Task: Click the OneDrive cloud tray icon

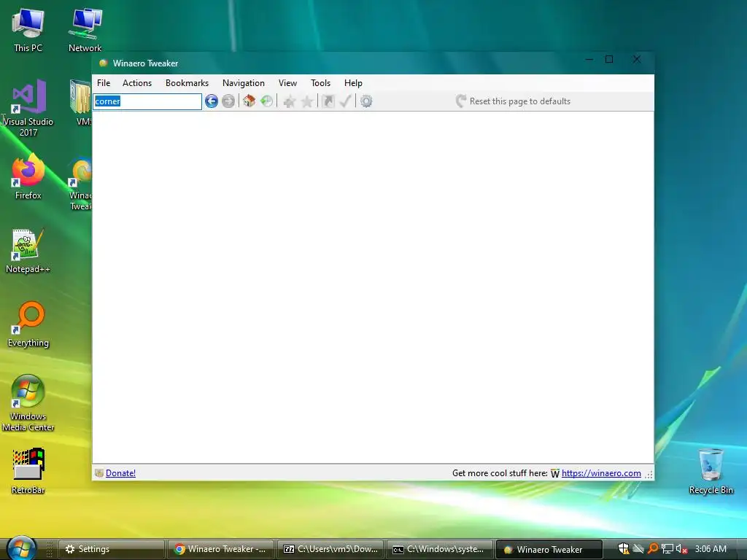Action: (x=638, y=548)
